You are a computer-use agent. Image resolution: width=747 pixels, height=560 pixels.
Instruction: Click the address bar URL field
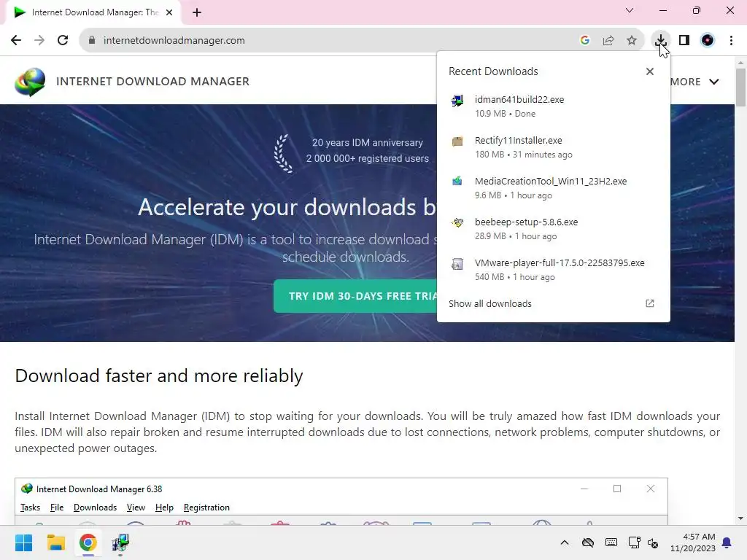click(333, 41)
